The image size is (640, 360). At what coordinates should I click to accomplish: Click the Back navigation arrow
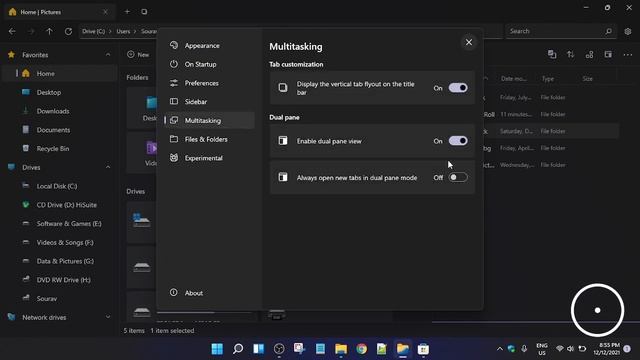(12, 31)
